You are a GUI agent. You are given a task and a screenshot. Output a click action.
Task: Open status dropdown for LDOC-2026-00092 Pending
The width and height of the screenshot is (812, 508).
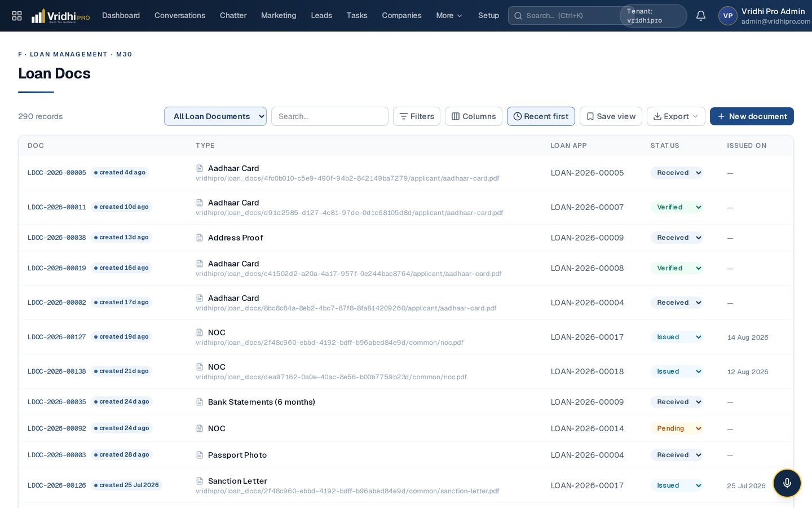(x=677, y=428)
